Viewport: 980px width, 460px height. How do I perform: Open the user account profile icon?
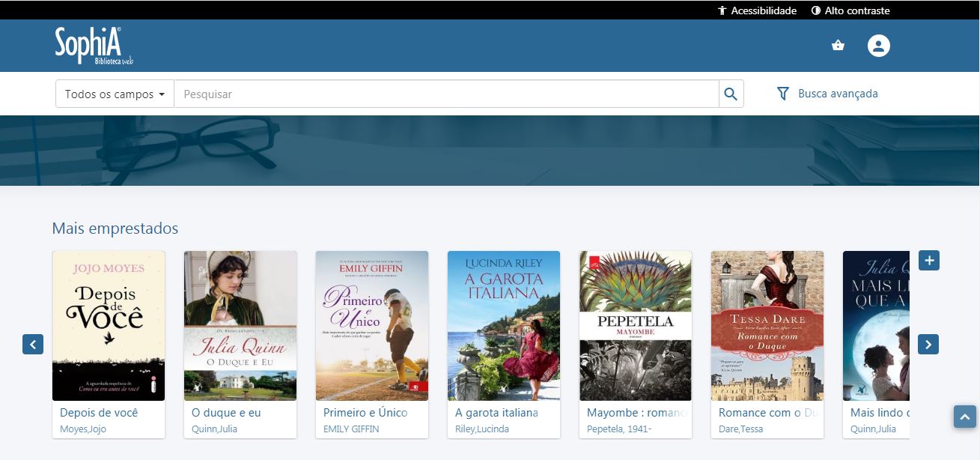(878, 46)
